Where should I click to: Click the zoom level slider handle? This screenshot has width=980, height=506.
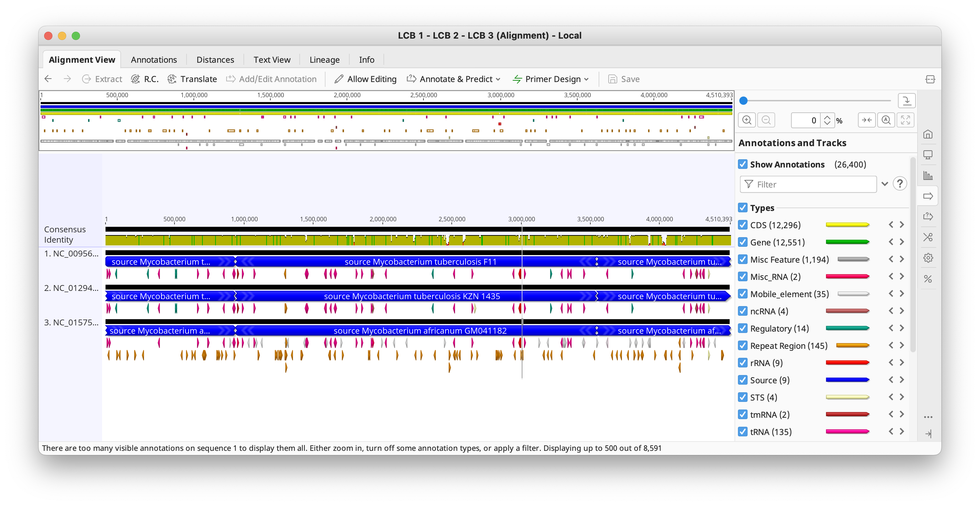tap(743, 101)
